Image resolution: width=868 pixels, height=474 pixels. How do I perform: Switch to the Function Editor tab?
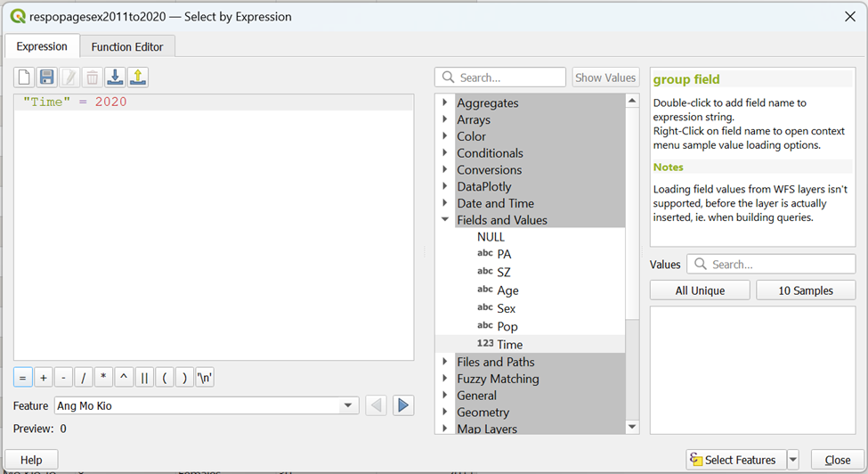[127, 47]
